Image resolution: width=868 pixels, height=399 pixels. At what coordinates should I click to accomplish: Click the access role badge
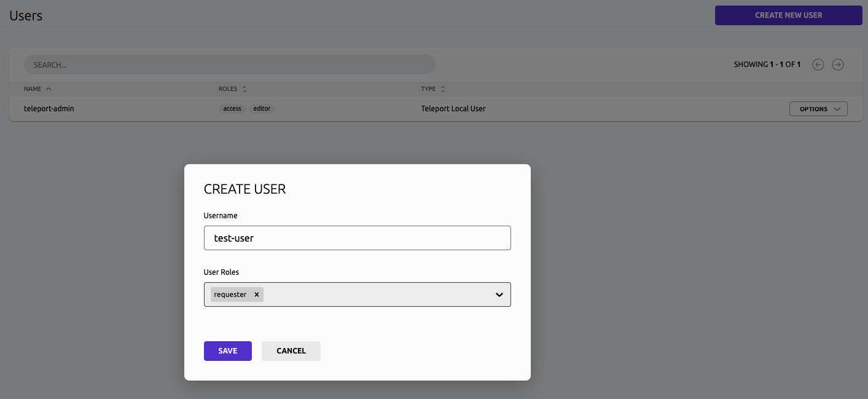pos(232,108)
